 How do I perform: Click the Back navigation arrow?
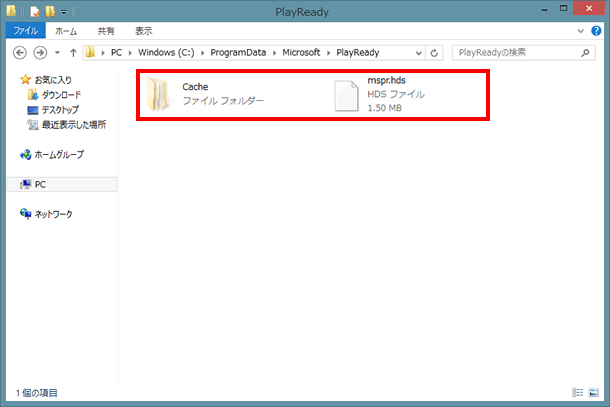pyautogui.click(x=20, y=53)
